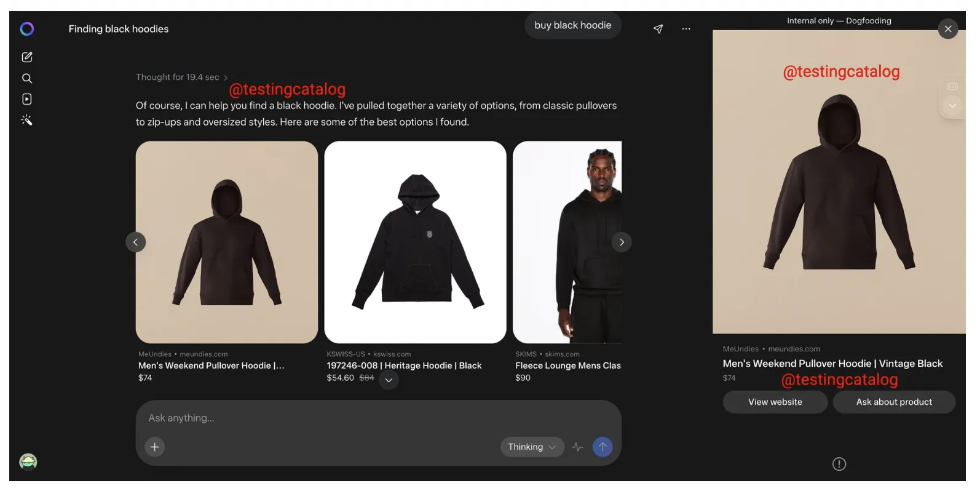Close the product detail panel

click(947, 29)
